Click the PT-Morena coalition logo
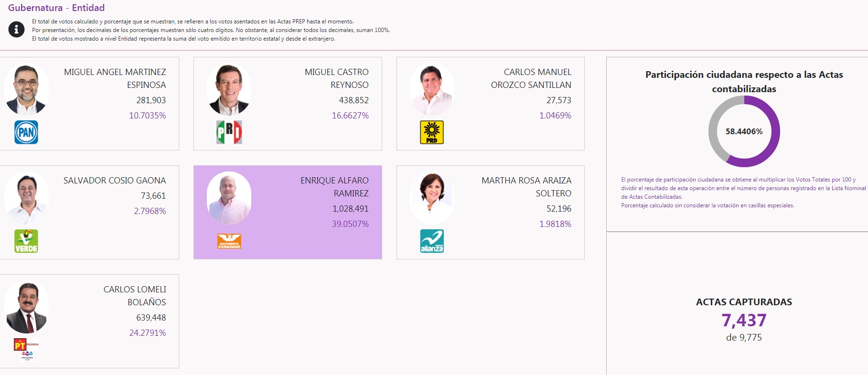Screen dimensions: 868x375 26,350
